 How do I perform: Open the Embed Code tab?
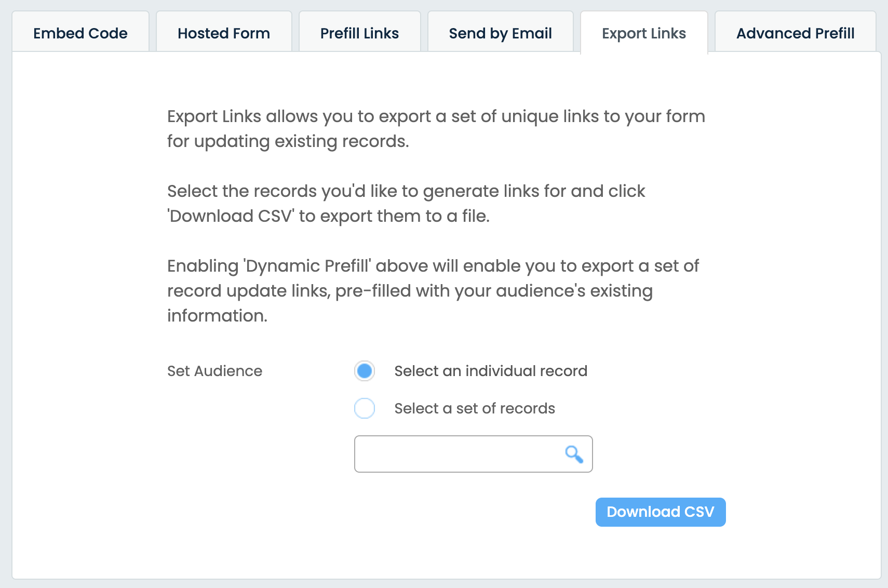tap(80, 33)
